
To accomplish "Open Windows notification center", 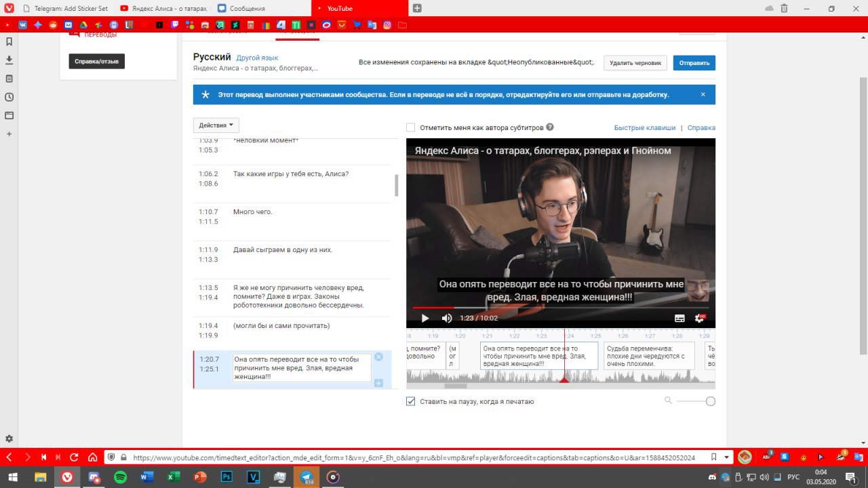I will click(x=850, y=476).
